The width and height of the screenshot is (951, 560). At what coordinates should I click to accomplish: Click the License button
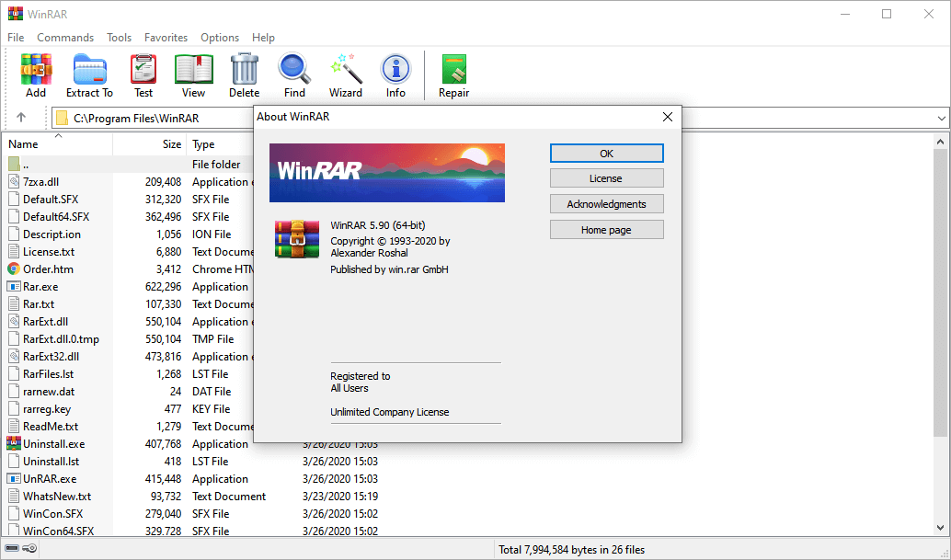(x=606, y=178)
